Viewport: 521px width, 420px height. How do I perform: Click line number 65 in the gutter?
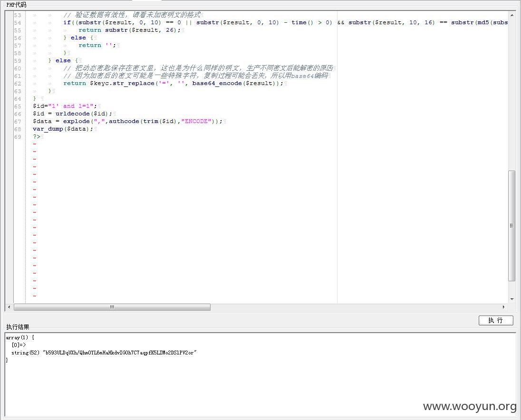18,106
